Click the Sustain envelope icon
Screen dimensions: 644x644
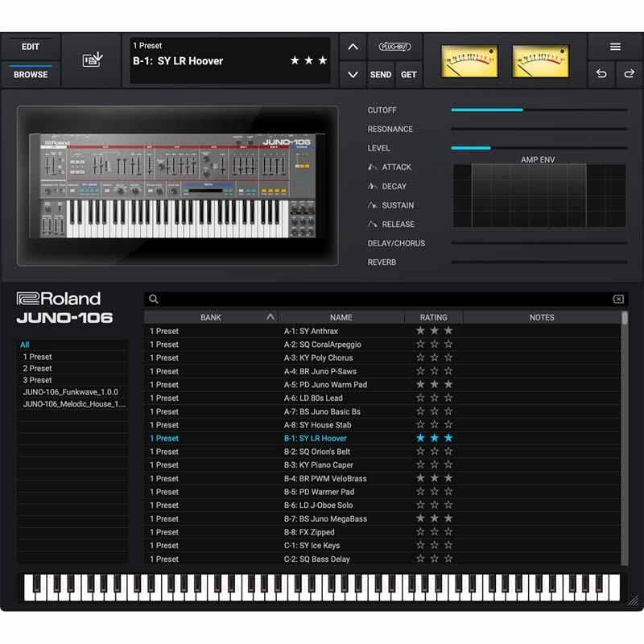[373, 205]
